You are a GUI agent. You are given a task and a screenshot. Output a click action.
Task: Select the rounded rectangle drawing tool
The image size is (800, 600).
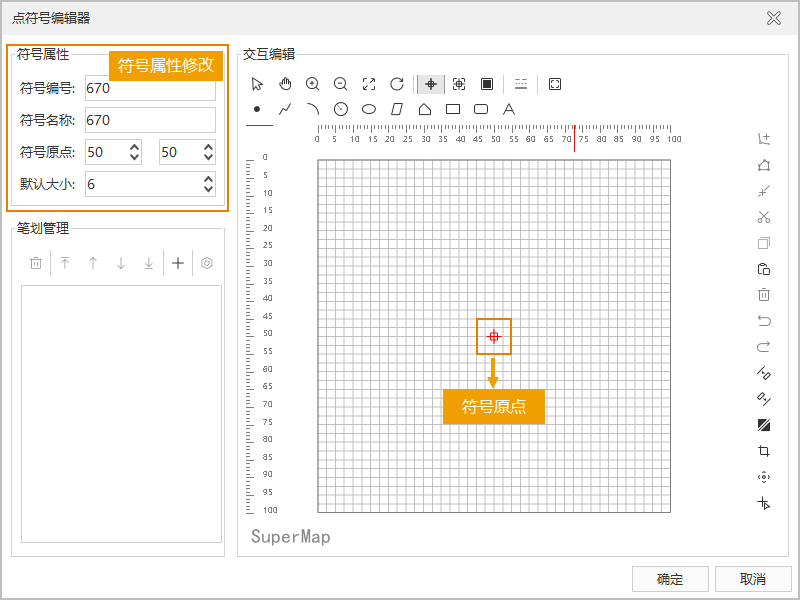(481, 109)
